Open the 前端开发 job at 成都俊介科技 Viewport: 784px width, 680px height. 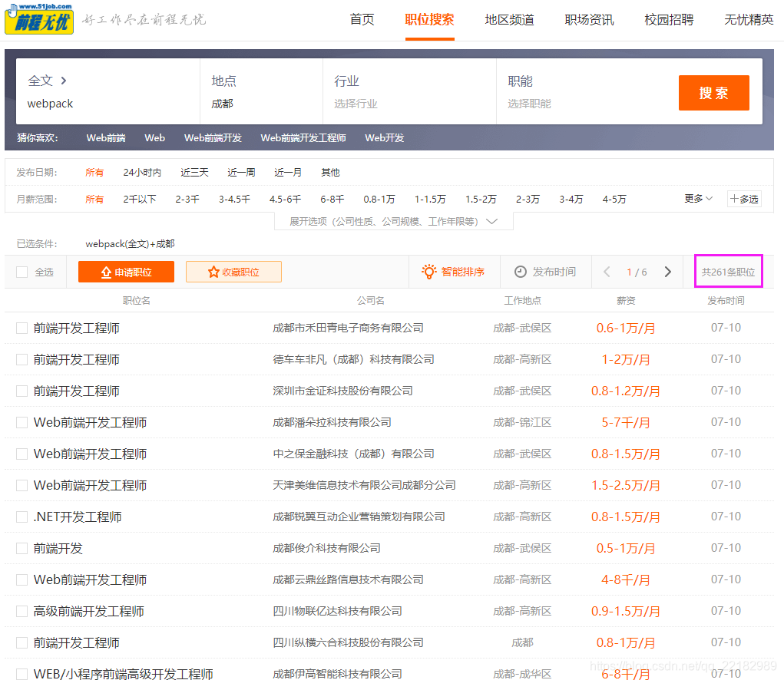[58, 549]
